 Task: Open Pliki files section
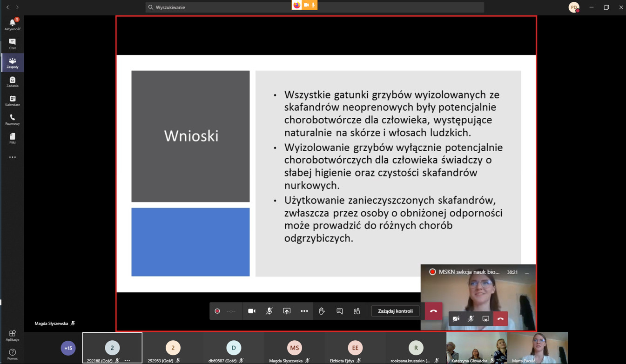pos(12,138)
